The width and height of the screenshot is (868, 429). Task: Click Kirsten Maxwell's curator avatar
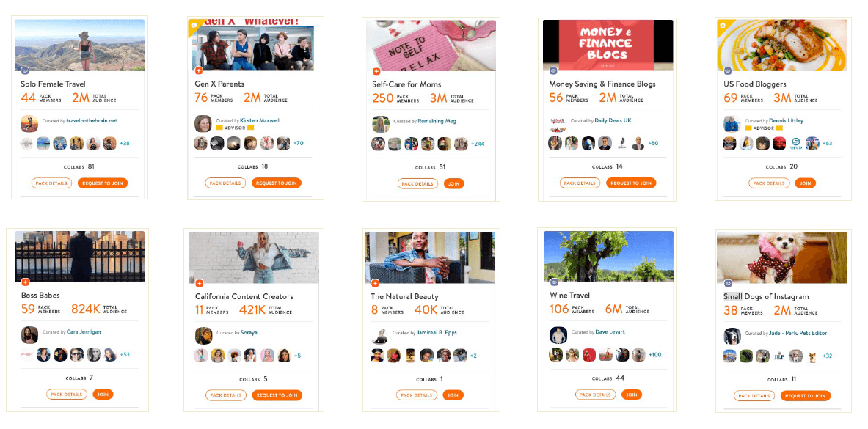203,123
